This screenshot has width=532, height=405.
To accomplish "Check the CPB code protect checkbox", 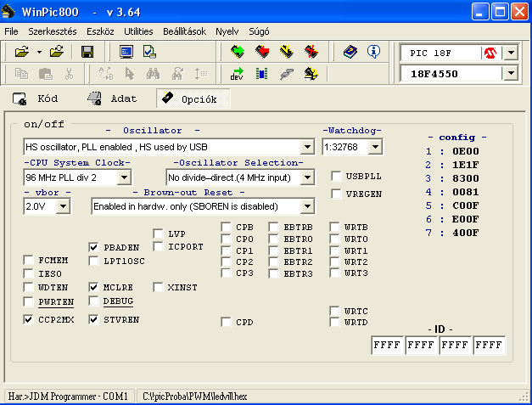I will coord(226,227).
